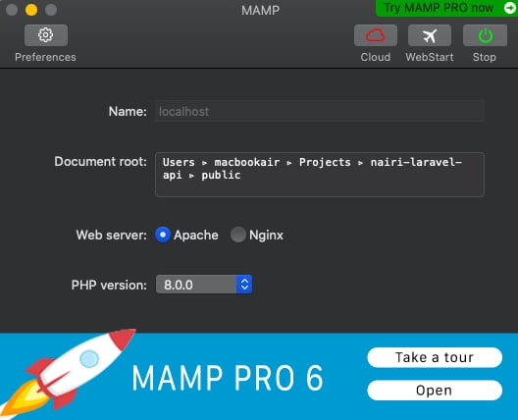The width and height of the screenshot is (518, 420).
Task: Click the Name field showing localhost
Action: point(320,111)
